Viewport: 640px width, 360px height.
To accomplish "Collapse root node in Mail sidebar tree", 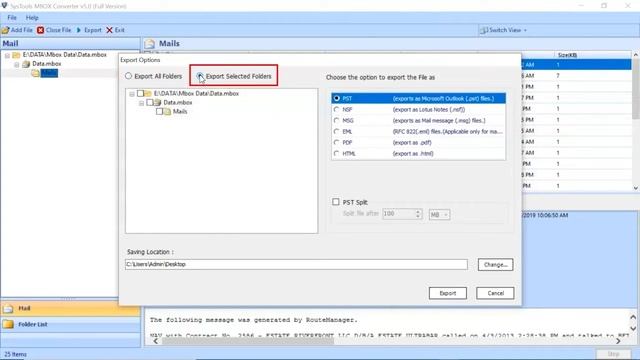I will coord(7,55).
